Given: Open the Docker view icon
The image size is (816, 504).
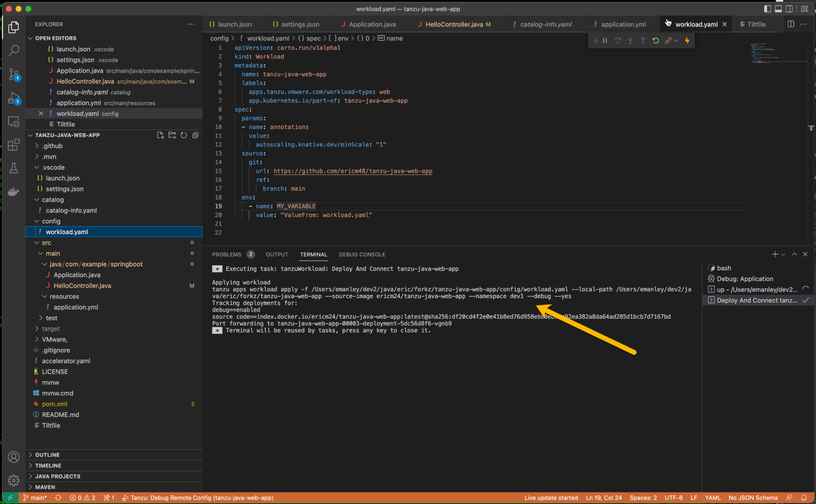Looking at the screenshot, I should (x=13, y=192).
